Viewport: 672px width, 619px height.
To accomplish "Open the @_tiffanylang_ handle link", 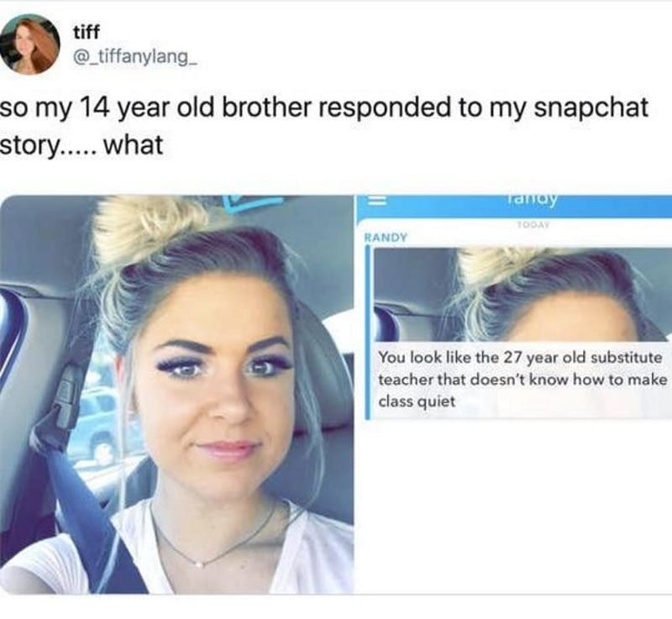I will point(135,55).
